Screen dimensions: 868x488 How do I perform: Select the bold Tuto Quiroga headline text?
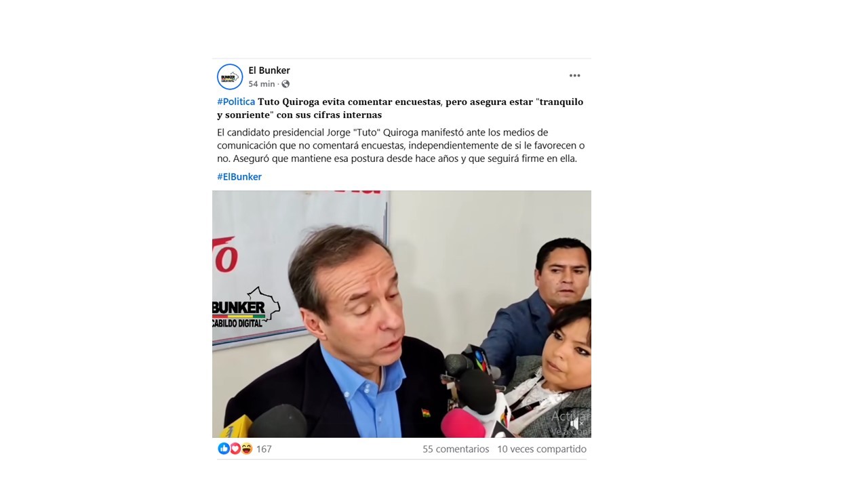(400, 108)
